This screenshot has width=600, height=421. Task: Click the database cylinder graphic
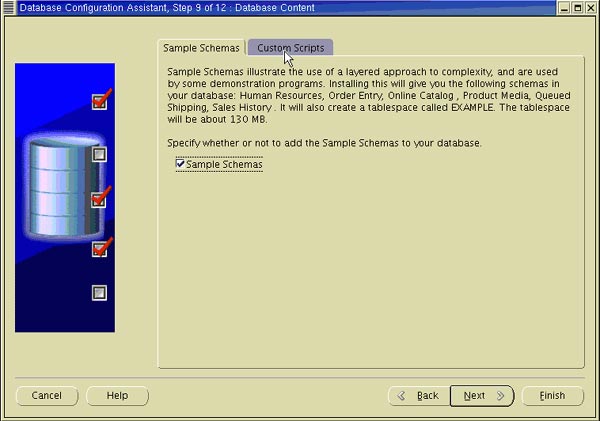[x=63, y=188]
